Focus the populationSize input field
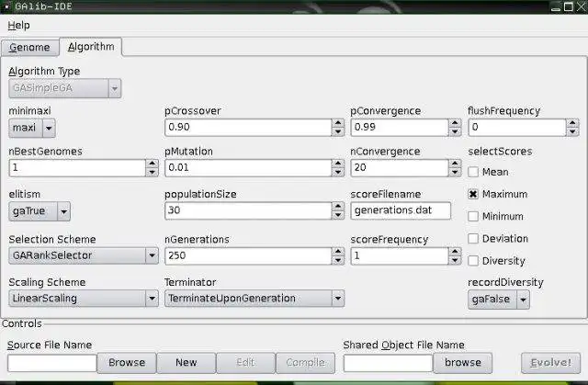 248,210
